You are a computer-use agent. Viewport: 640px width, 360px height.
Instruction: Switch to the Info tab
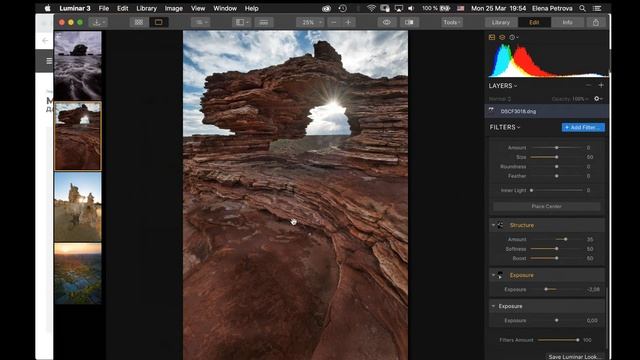567,22
